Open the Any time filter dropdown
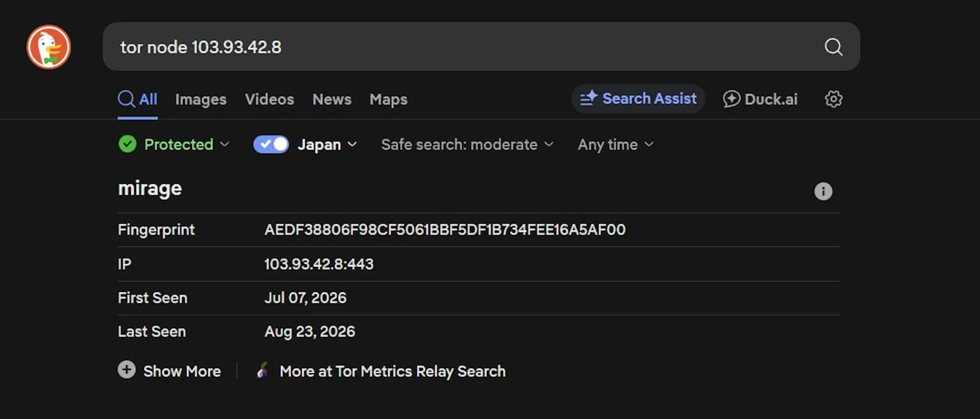The height and width of the screenshot is (419, 980). pos(616,144)
